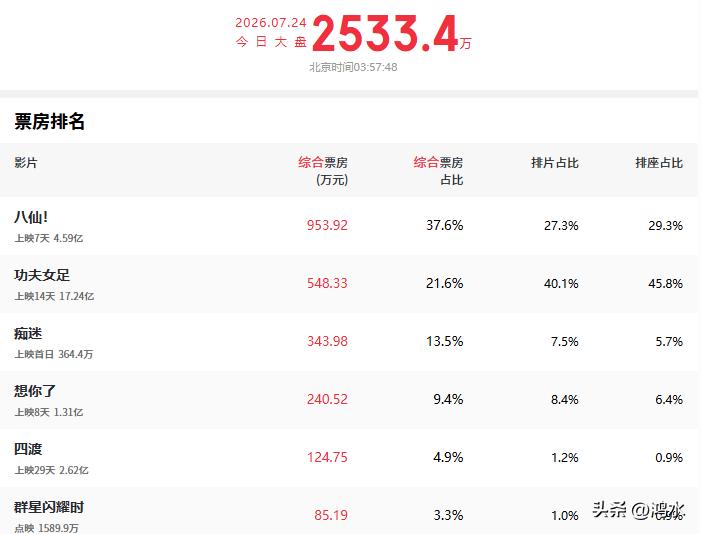Open the 八仙! movie row

tap(349, 226)
